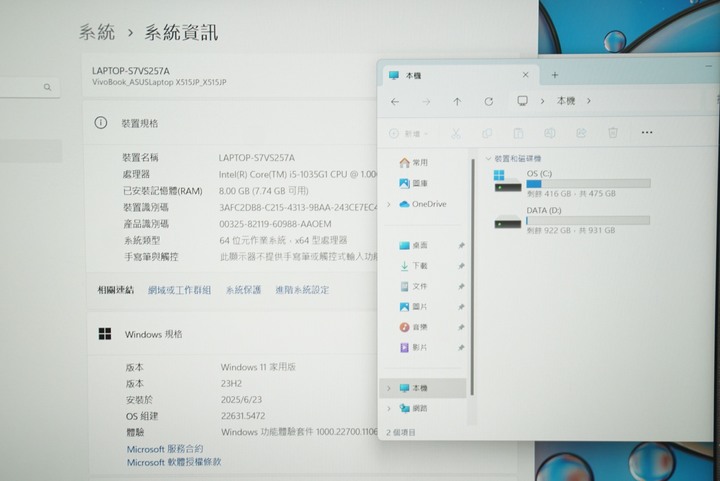Select 本機 (This PC) in sidebar
The image size is (720, 481).
pyautogui.click(x=423, y=388)
